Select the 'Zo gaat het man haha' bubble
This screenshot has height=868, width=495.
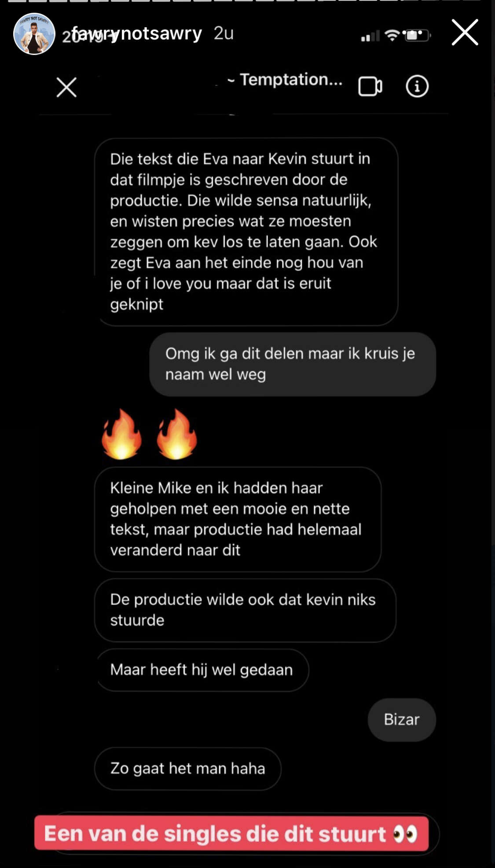click(x=188, y=769)
